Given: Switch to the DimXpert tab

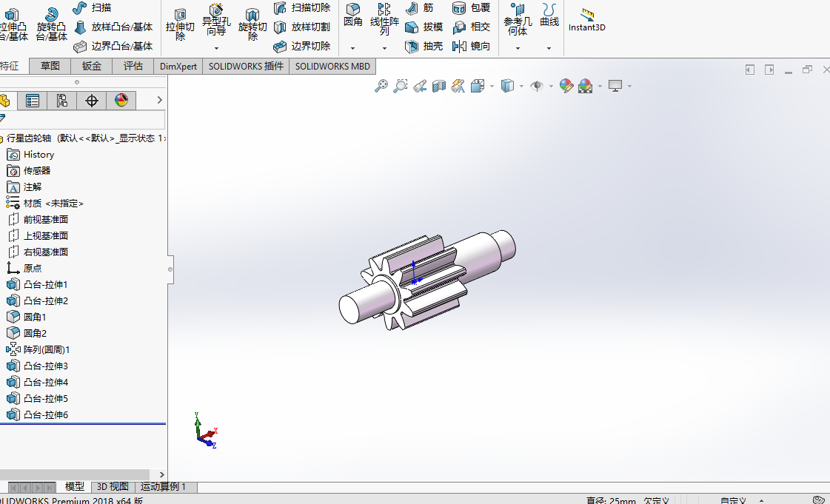Looking at the screenshot, I should pyautogui.click(x=178, y=66).
